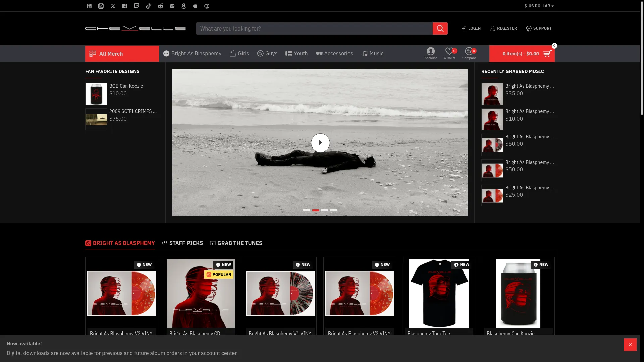Open the Amazon link icon

click(184, 6)
